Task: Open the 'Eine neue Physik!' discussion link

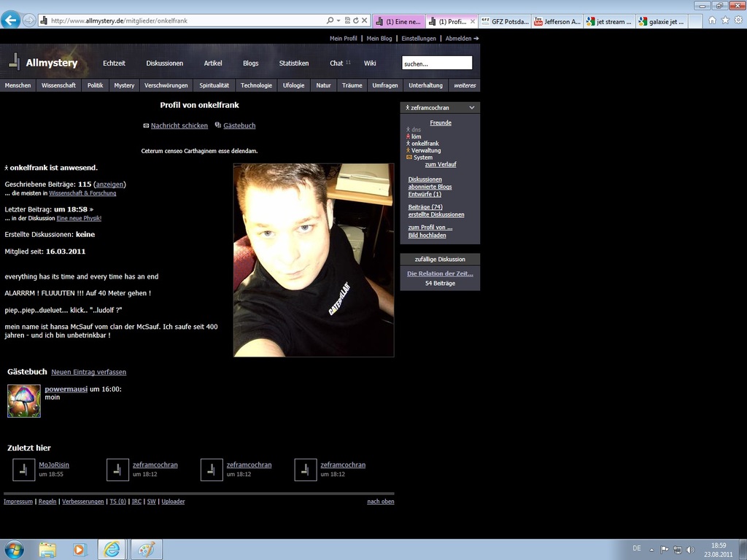Action: tap(79, 219)
